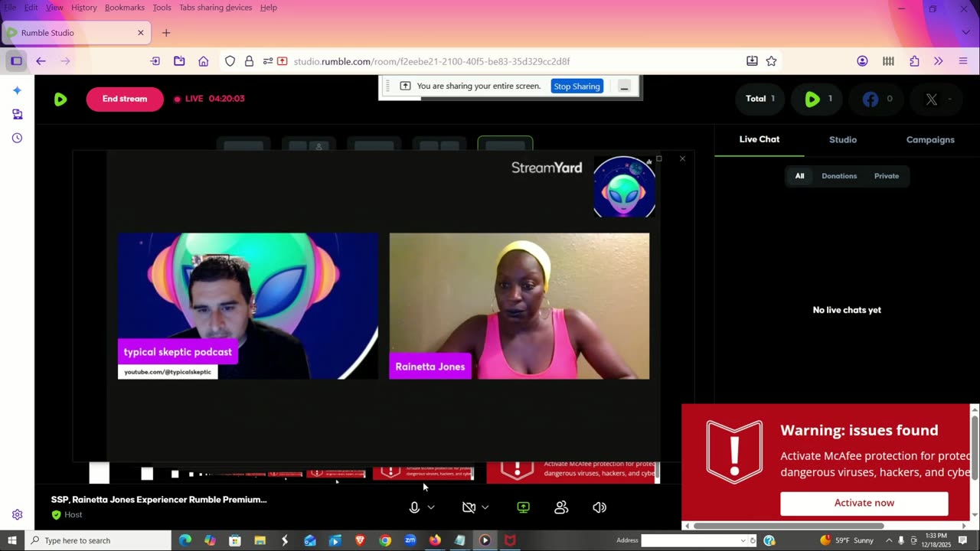Stop sharing the entire screen

coord(577,86)
